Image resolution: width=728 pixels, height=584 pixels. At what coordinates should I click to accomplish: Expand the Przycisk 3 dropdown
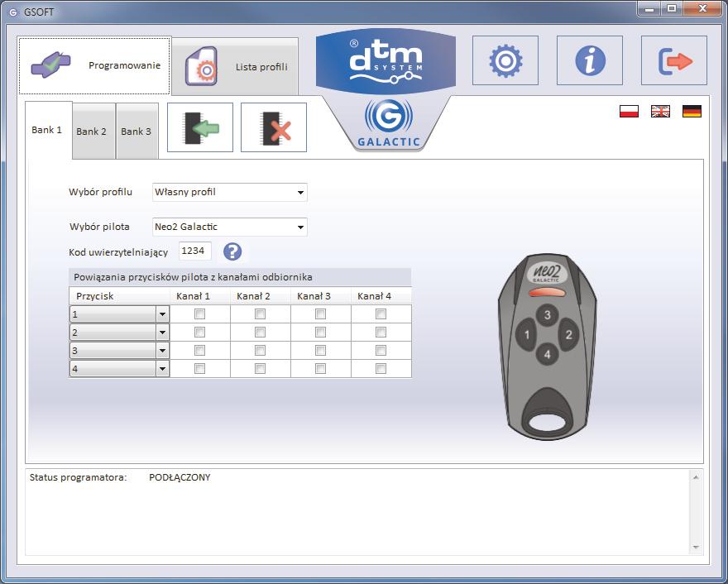point(162,351)
